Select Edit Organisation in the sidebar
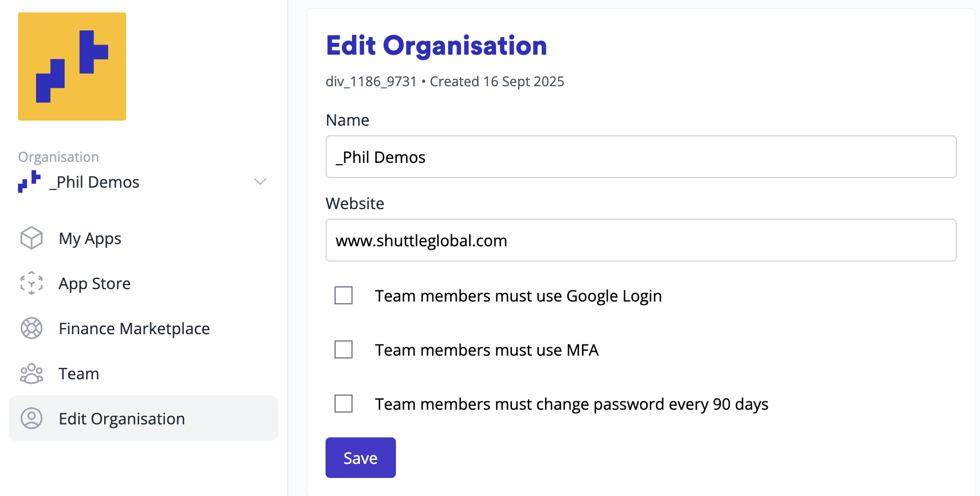 [122, 419]
